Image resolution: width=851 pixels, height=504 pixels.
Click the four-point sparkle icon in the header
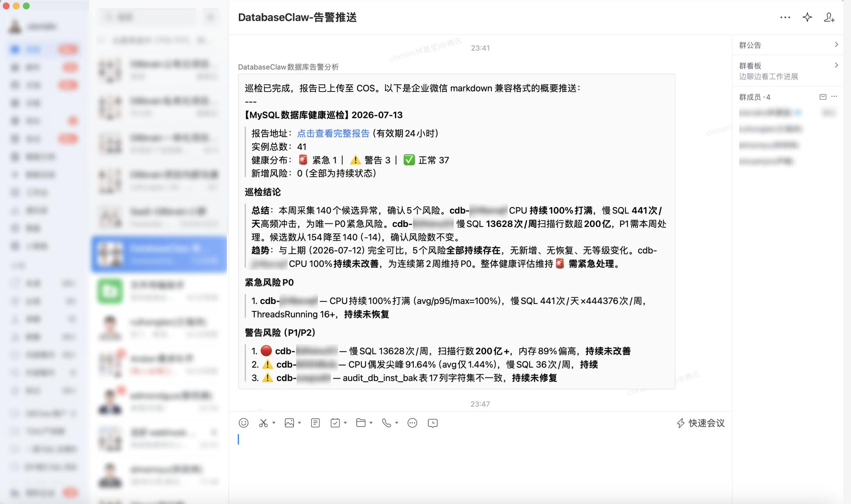(807, 18)
